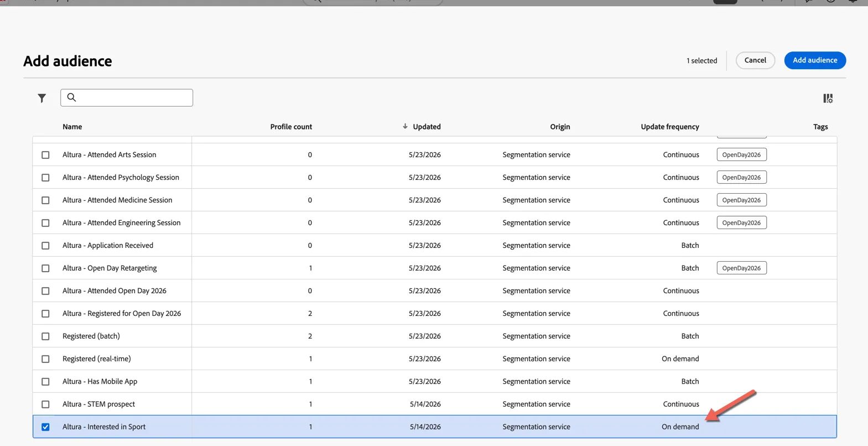Click OpenDay2026 tag on Attended Medicine Session row
This screenshot has height=446, width=868.
[741, 200]
